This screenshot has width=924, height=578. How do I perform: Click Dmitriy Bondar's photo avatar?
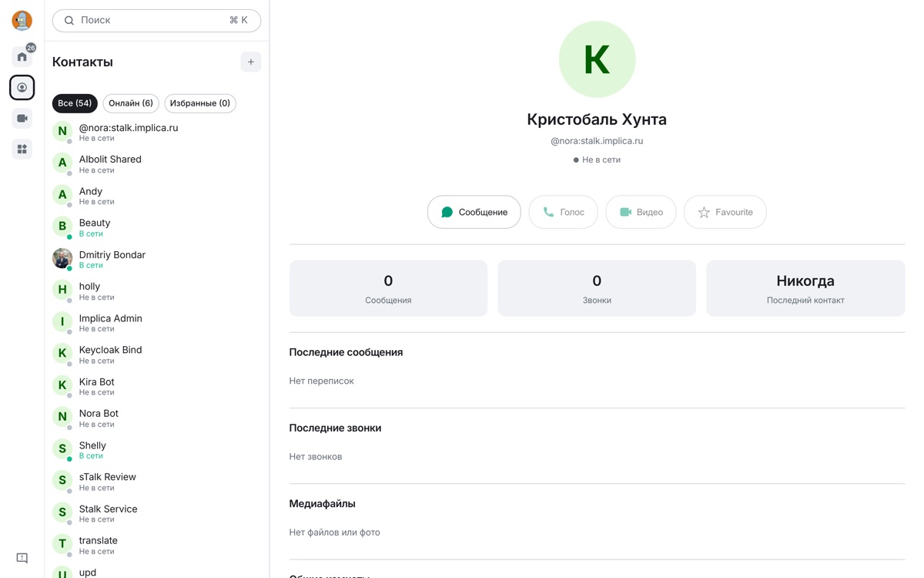tap(62, 258)
